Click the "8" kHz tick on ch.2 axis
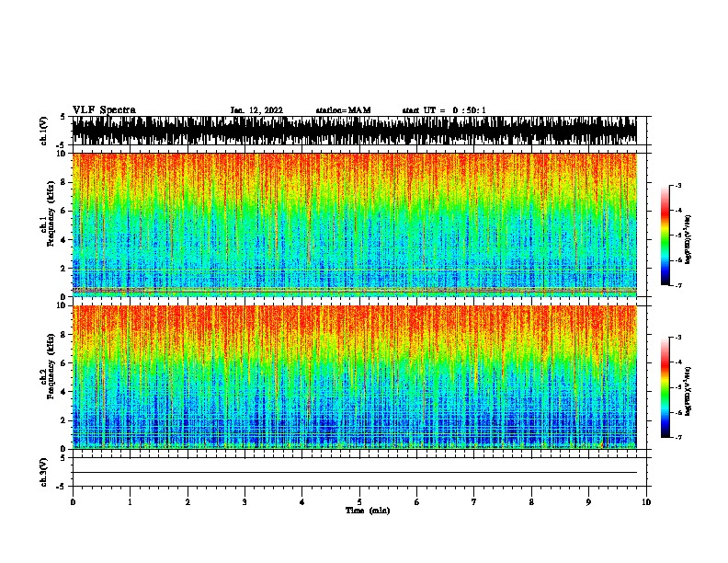 tap(63, 335)
